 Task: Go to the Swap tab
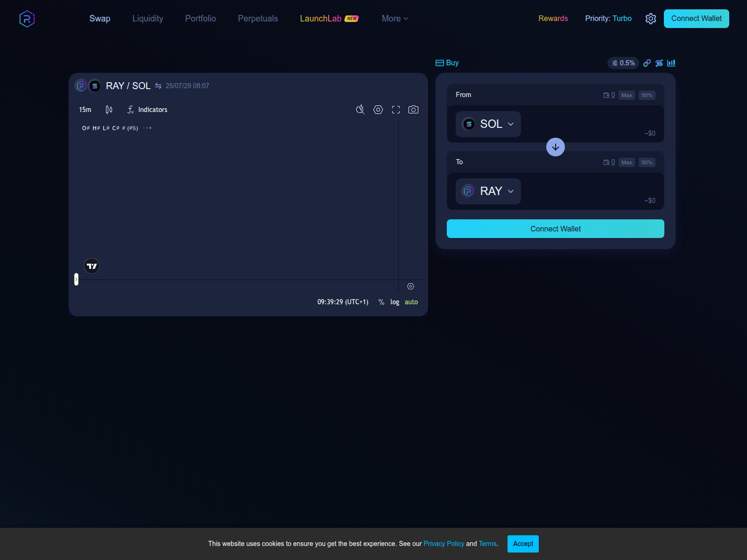point(100,19)
